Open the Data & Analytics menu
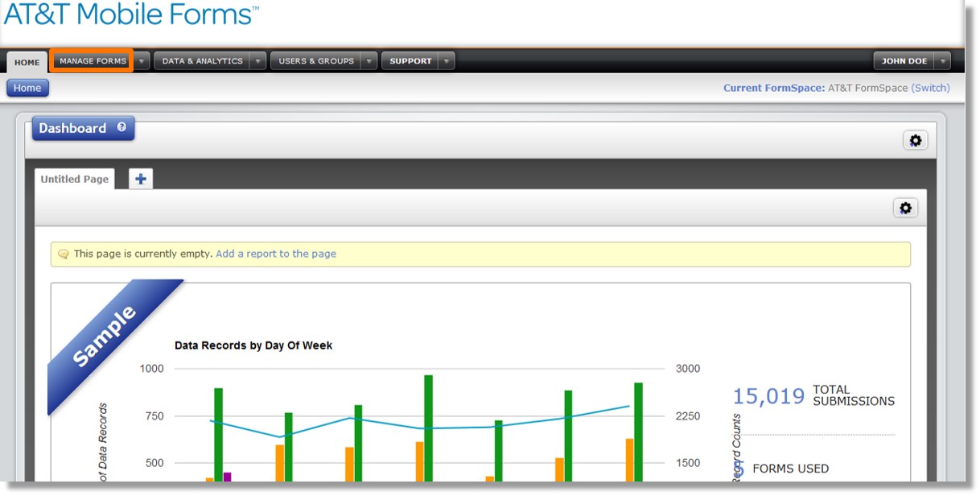Viewport: 980px width, 496px height. tap(202, 61)
